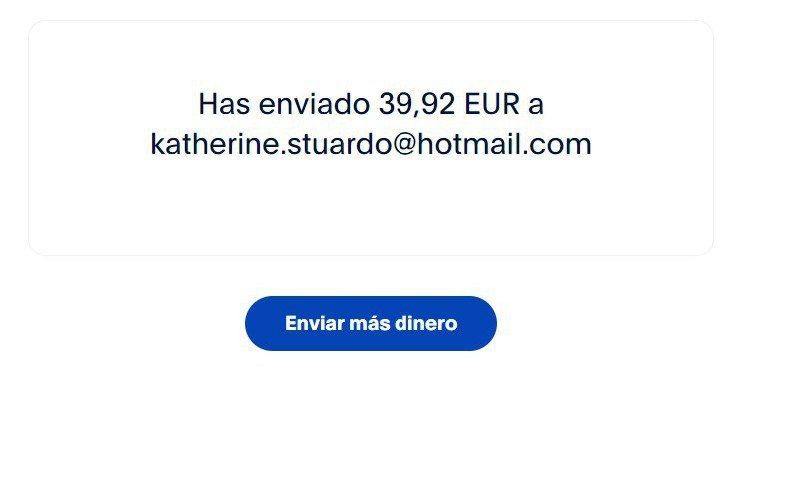
Task: Click the digits 92 in the amount
Action: click(437, 104)
